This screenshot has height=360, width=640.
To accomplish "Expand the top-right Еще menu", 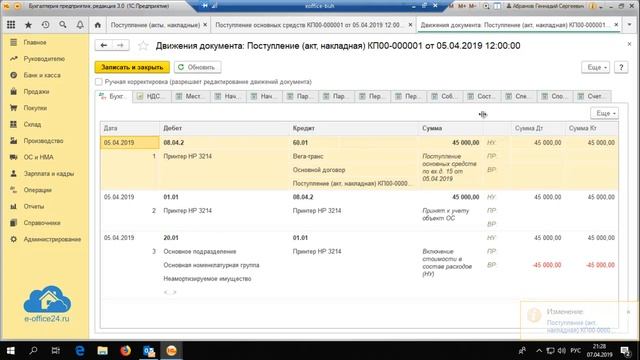I will [596, 67].
